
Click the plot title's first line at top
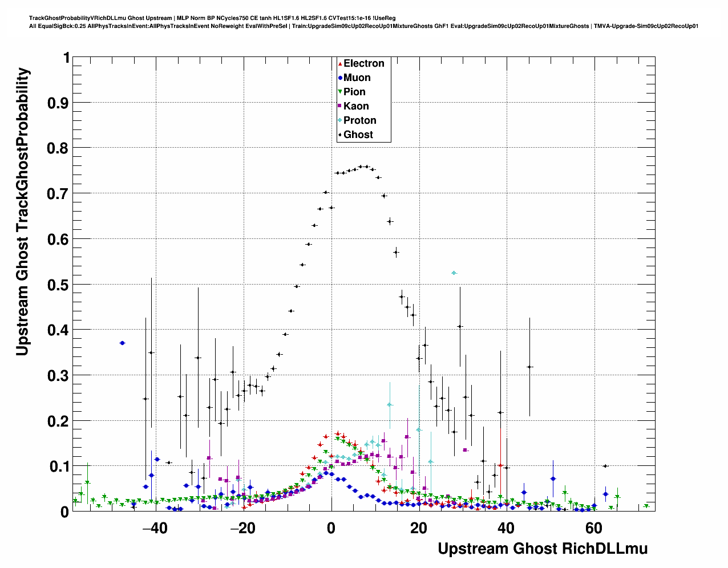click(212, 18)
